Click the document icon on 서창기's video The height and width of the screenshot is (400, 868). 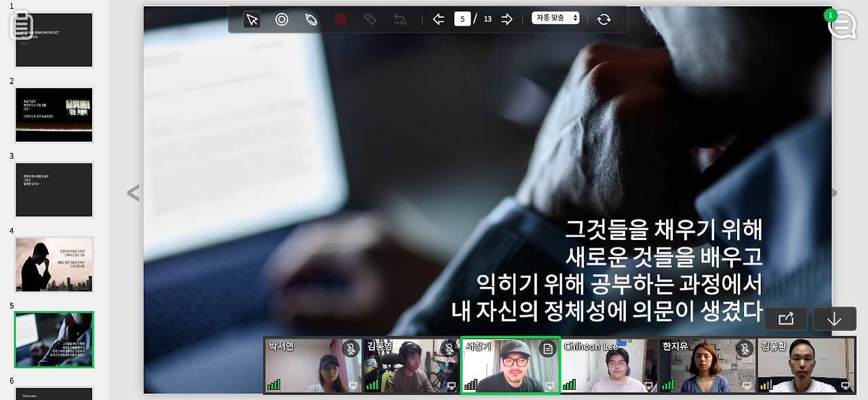(548, 348)
